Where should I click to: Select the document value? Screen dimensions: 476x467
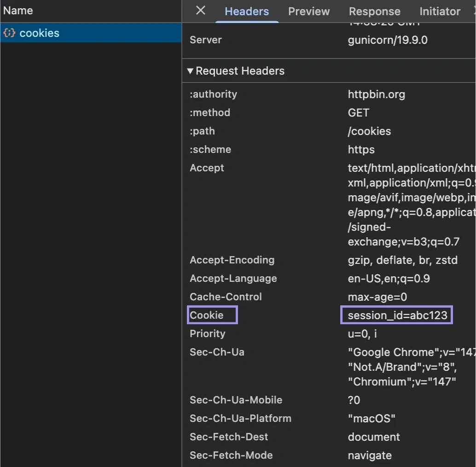[374, 437]
